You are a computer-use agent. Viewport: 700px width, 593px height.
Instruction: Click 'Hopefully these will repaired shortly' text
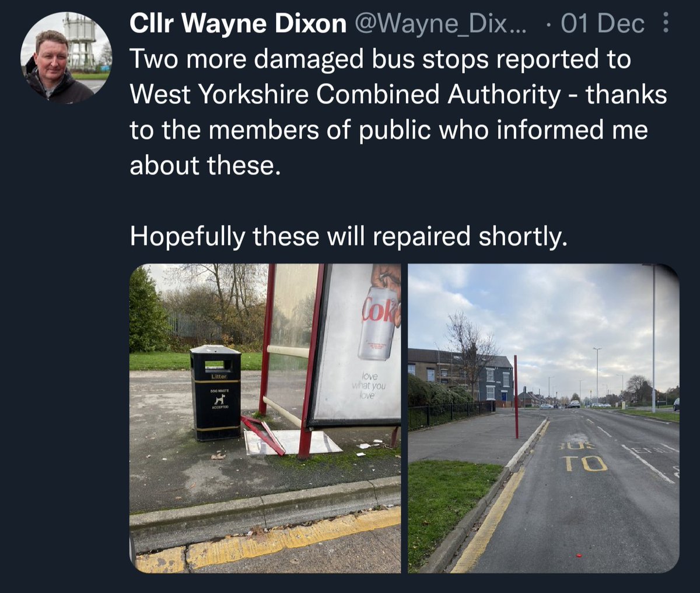click(348, 237)
